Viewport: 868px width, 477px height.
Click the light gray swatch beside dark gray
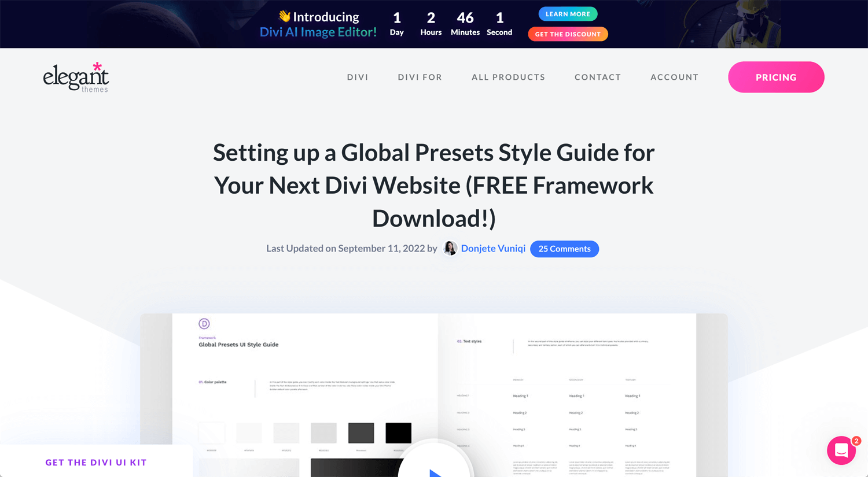(x=323, y=433)
